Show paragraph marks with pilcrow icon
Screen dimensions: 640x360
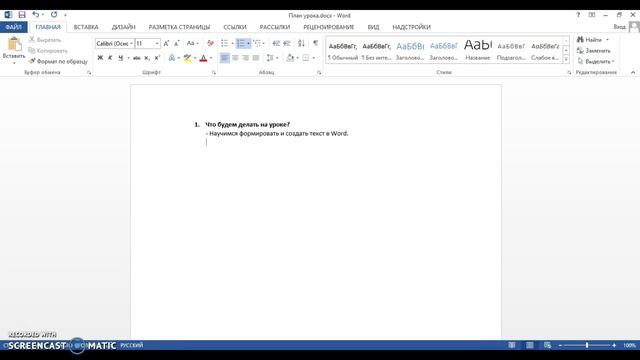[316, 43]
